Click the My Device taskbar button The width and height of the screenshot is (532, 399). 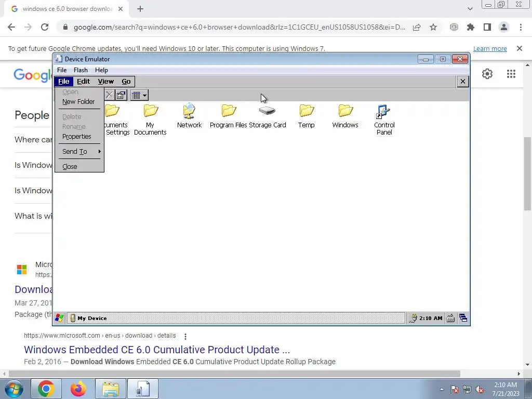[236, 318]
